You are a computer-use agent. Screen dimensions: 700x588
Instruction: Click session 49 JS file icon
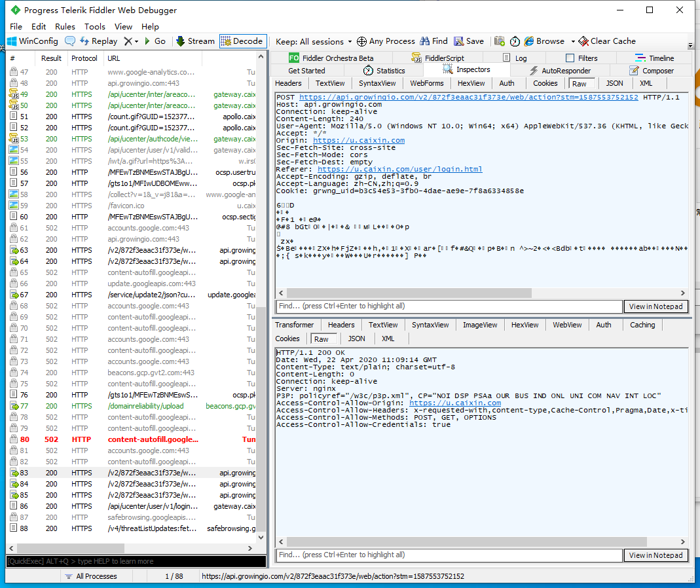[14, 94]
